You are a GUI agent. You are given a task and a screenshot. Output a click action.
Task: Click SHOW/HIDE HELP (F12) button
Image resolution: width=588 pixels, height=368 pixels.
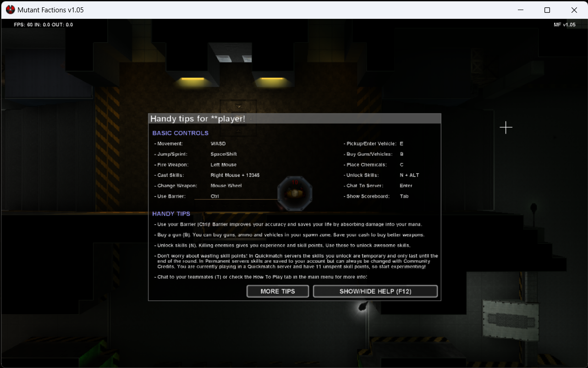point(375,291)
